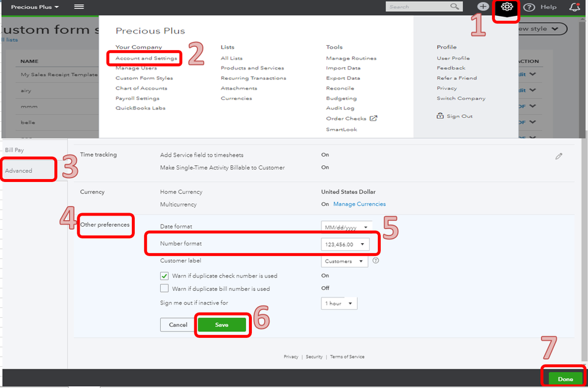Screen dimensions: 588x388
Task: Open the Sign me out inactivity dropdown
Action: (x=339, y=303)
